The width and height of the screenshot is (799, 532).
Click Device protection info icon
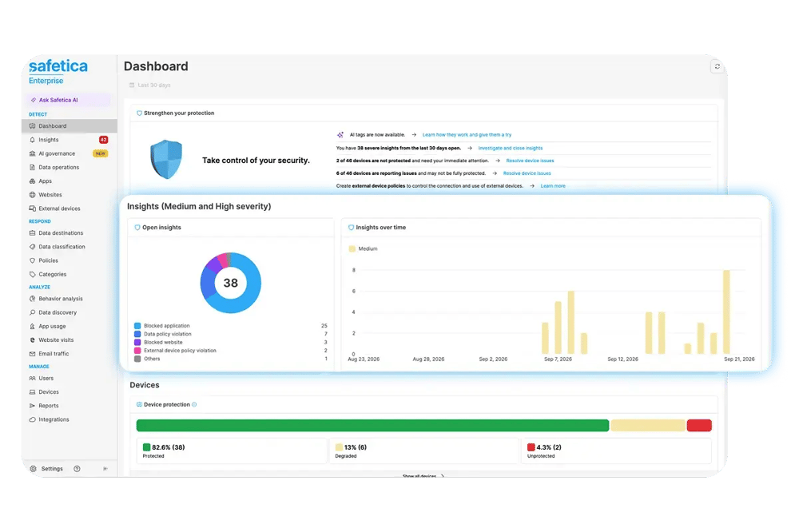coord(194,405)
